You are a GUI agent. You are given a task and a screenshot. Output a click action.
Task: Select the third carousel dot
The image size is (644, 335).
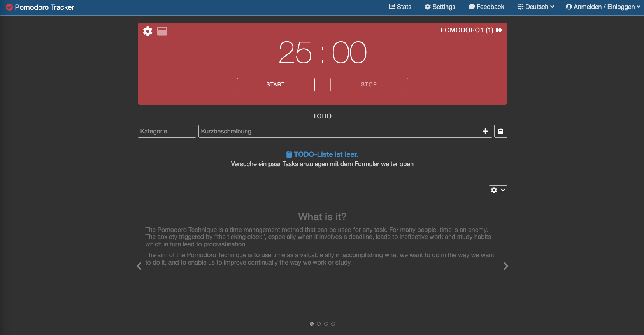coord(326,324)
